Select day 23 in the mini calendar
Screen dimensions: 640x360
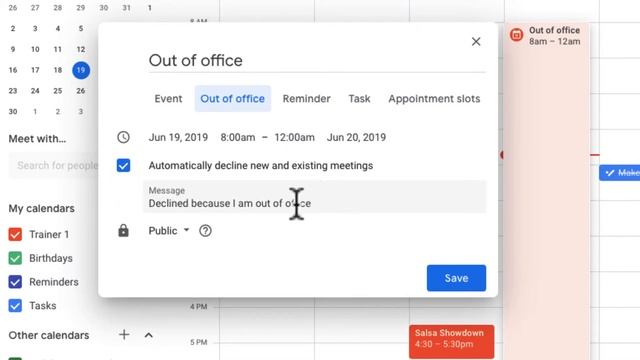[x=13, y=91]
